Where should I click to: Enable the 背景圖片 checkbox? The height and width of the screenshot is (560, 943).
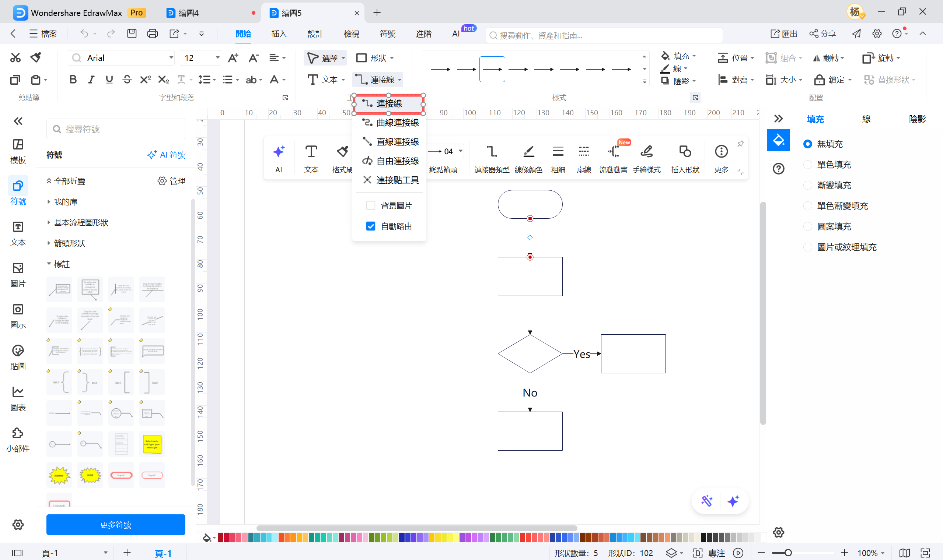coord(370,206)
